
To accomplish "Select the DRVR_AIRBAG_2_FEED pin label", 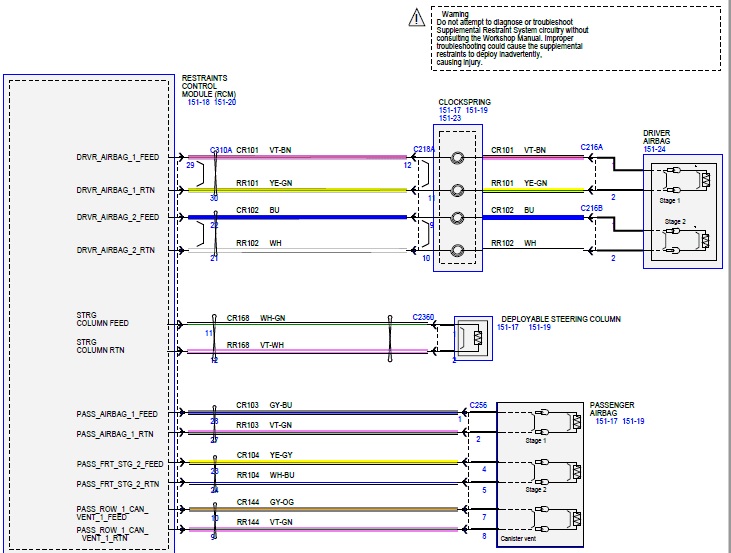I will (117, 217).
